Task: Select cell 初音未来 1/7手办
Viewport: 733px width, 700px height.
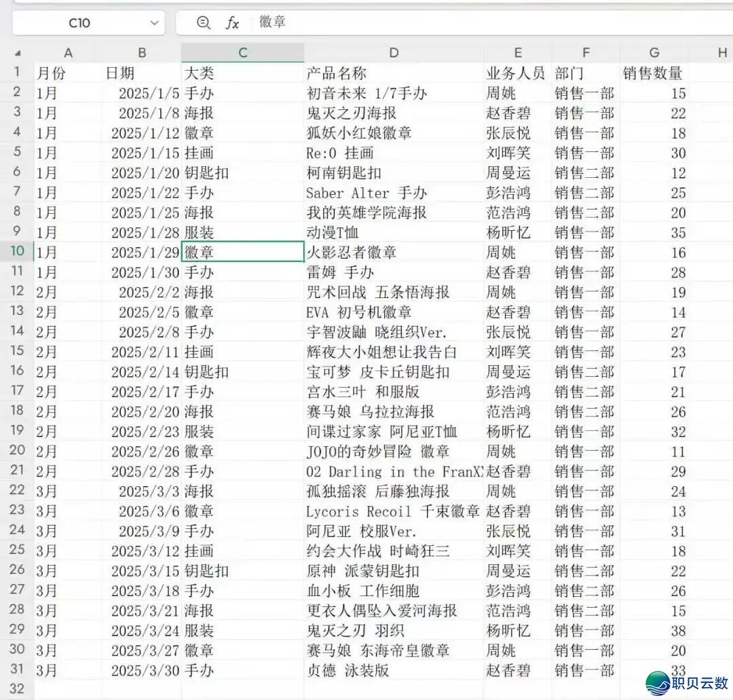Action: click(394, 93)
